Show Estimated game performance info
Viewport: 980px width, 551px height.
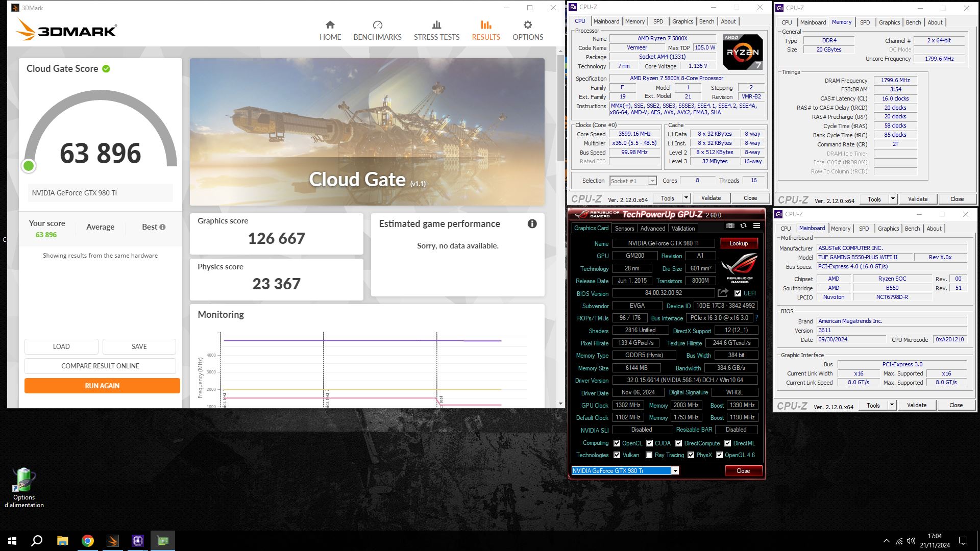532,223
